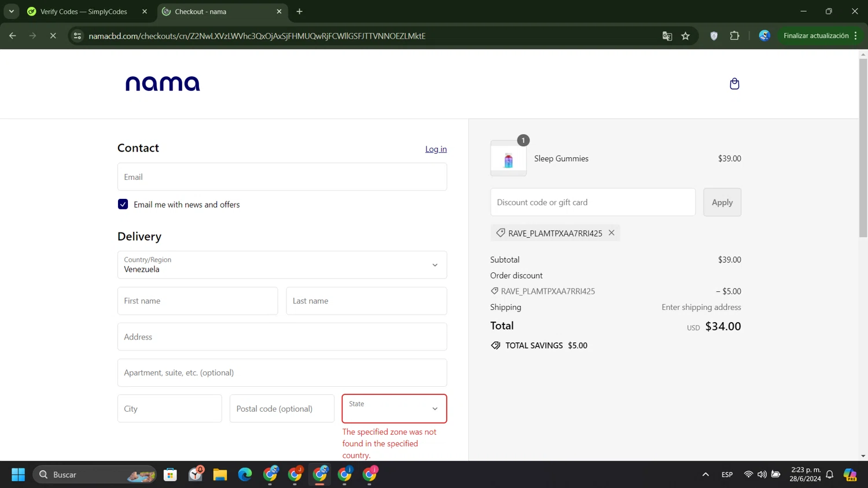Toggle Email me with news and offers
868x488 pixels.
coord(123,204)
